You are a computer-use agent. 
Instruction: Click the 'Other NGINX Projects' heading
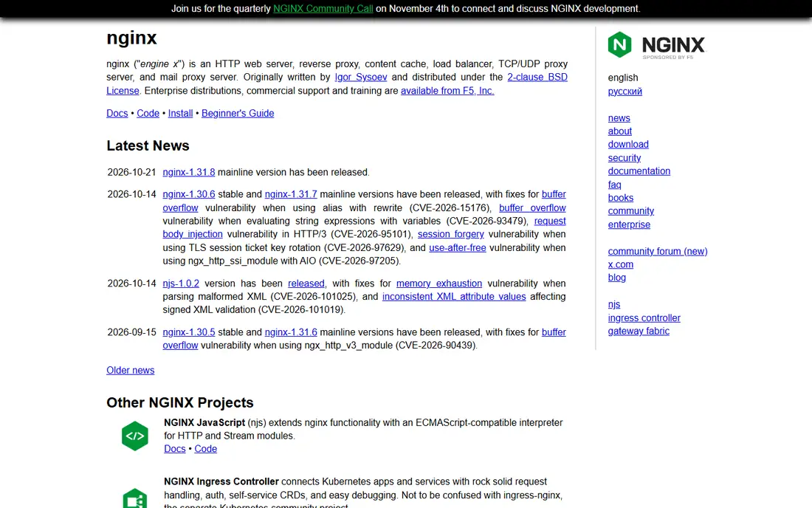(x=179, y=402)
